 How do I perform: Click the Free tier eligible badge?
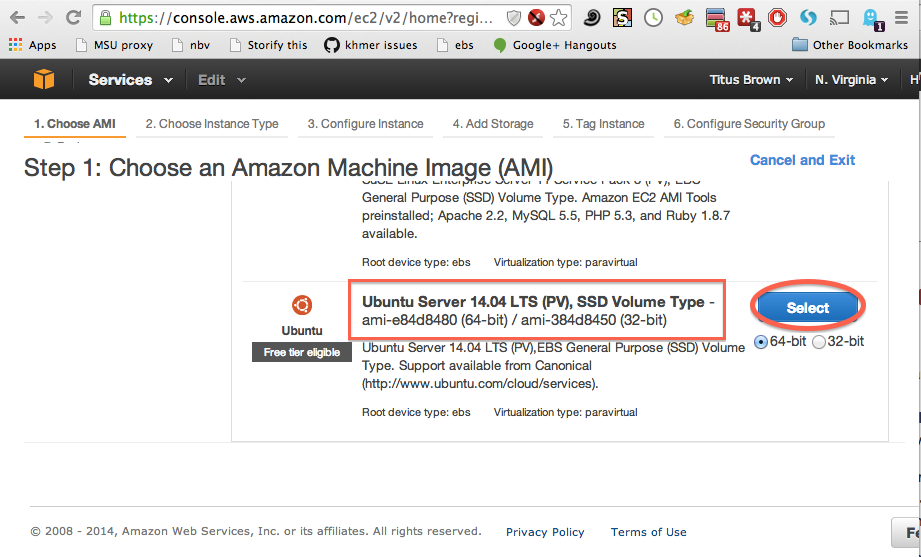302,353
